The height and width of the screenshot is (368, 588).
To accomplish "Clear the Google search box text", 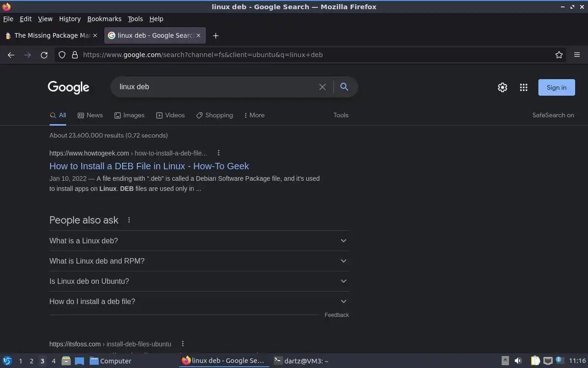I will coord(322,87).
